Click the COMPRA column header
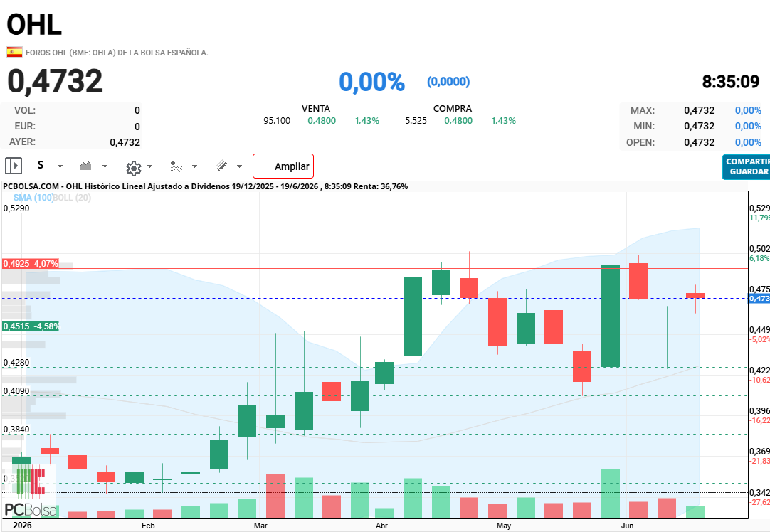This screenshot has width=770, height=532. (453, 108)
